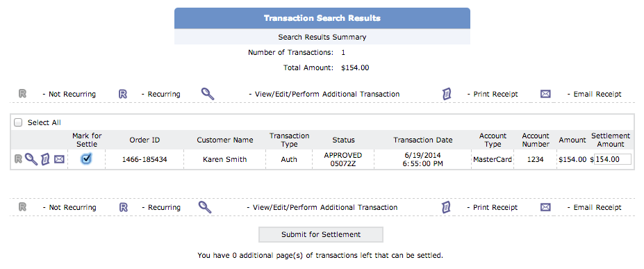
Task: Click the Not Recurring icon in Karen Smith row
Action: coord(18,159)
